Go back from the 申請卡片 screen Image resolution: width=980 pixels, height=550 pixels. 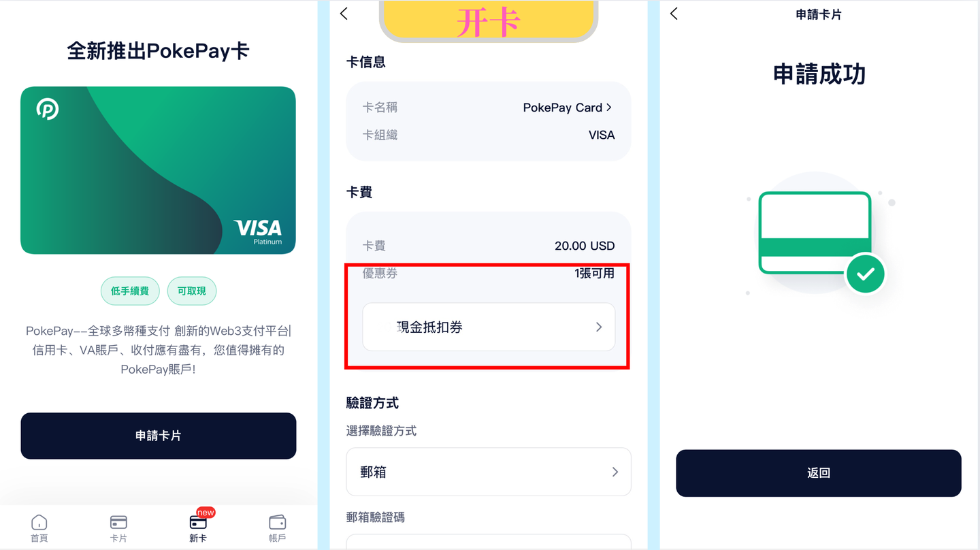674,14
